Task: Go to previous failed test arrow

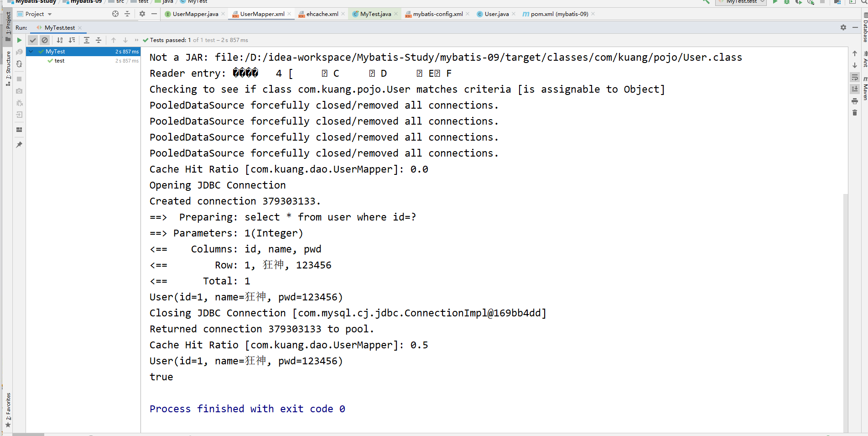Action: click(x=114, y=40)
